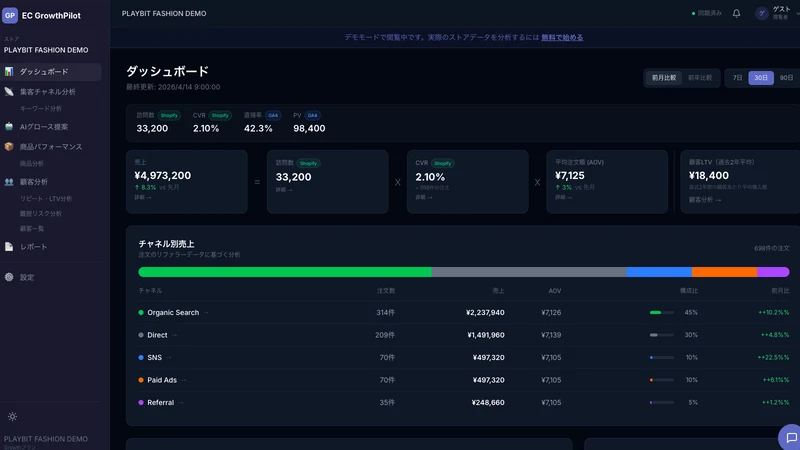Viewport: 800px width, 450px height.
Task: Click the satellite icon beside 集客チャネル分析
Action: [9, 92]
